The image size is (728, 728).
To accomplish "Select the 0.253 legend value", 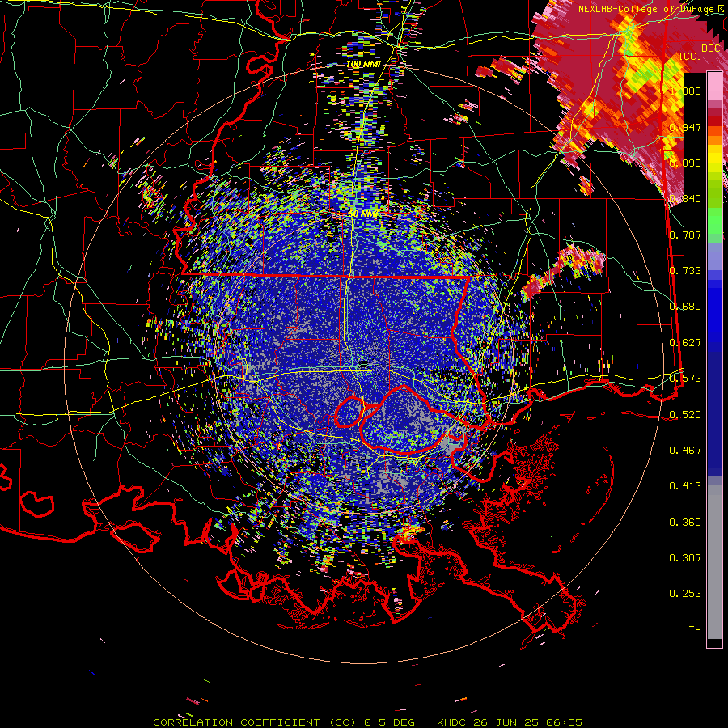I will tap(685, 594).
